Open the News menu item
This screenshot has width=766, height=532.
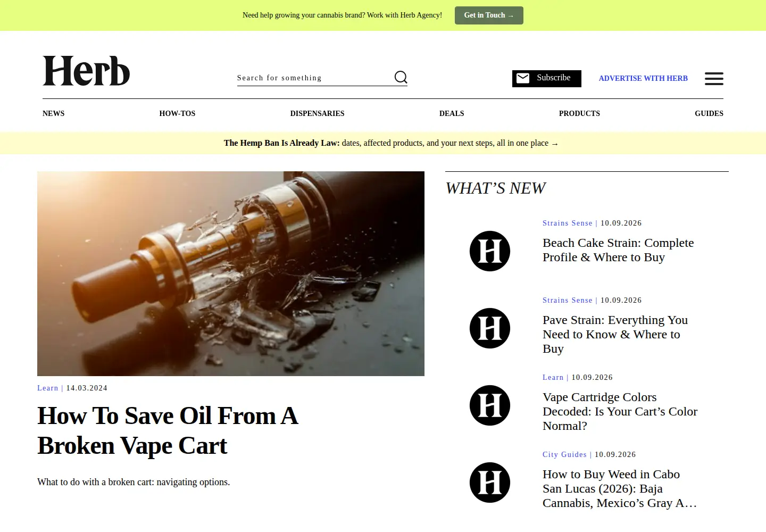pos(53,113)
